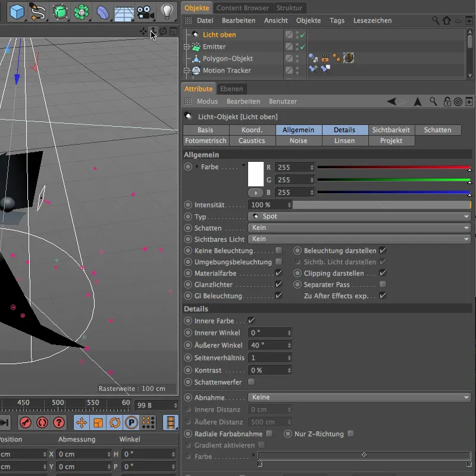The width and height of the screenshot is (476, 476).
Task: Toggle the Schattenwerfer checkbox
Action: (251, 381)
